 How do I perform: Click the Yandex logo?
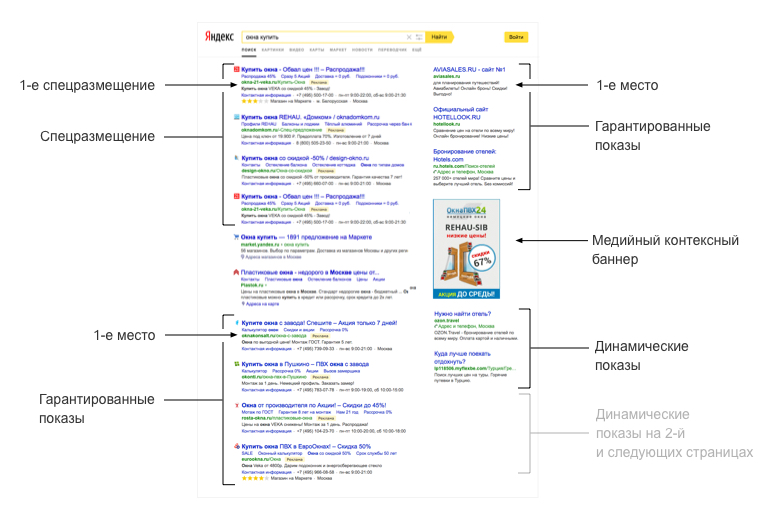(x=219, y=37)
